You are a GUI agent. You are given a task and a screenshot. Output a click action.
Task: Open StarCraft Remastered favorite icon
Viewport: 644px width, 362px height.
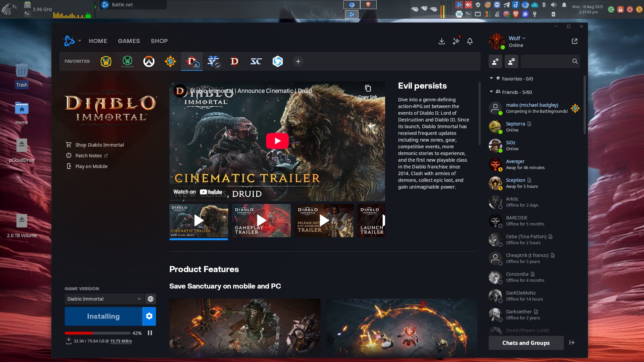click(x=256, y=61)
